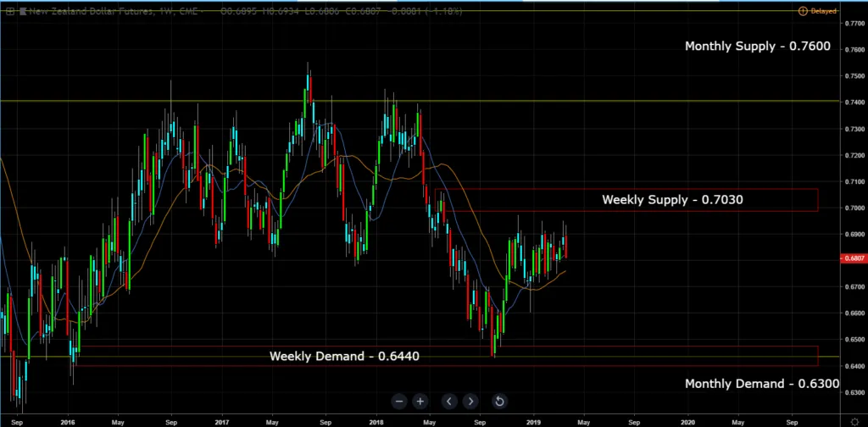The height and width of the screenshot is (427, 868).
Task: Click the 0.7400 price scale label
Action: pyautogui.click(x=854, y=103)
